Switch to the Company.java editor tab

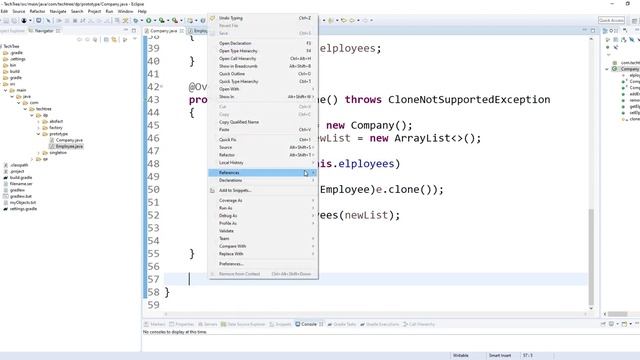(164, 31)
